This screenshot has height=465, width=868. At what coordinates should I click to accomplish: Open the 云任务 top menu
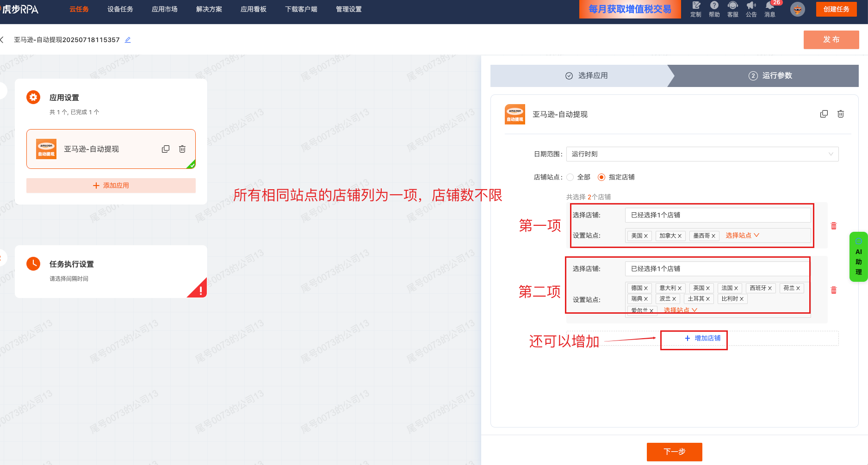[x=79, y=9]
